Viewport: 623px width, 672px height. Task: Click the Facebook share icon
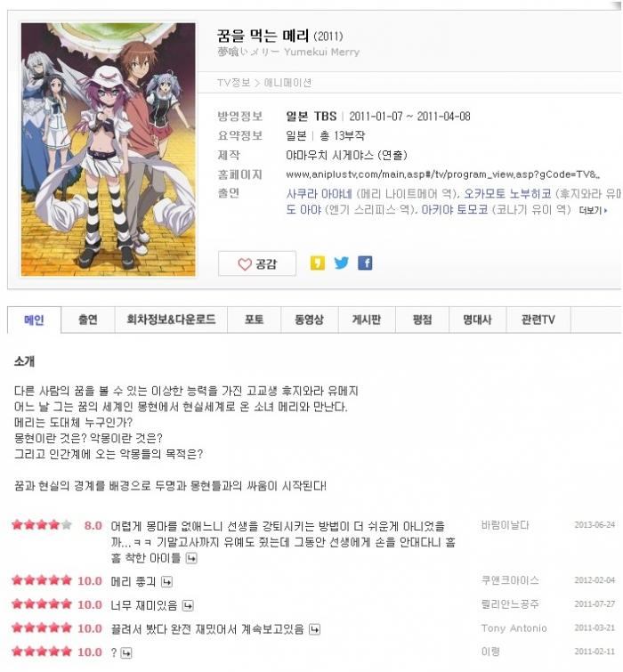pyautogui.click(x=365, y=263)
